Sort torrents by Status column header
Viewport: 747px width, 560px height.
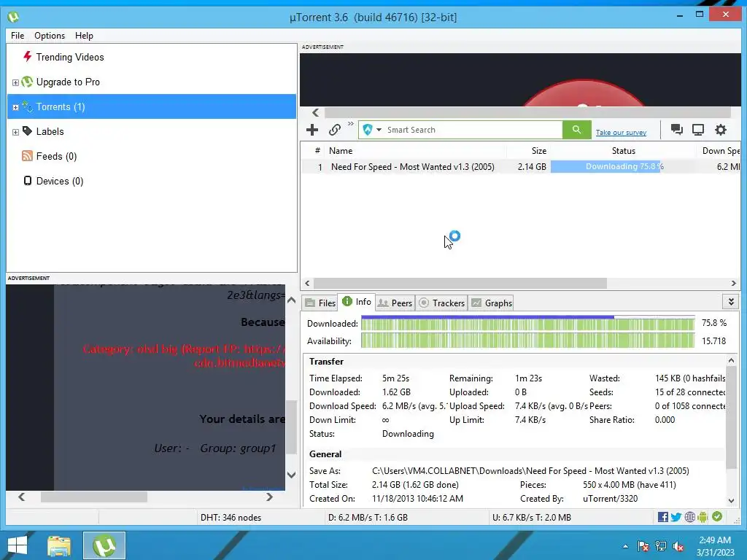point(623,150)
